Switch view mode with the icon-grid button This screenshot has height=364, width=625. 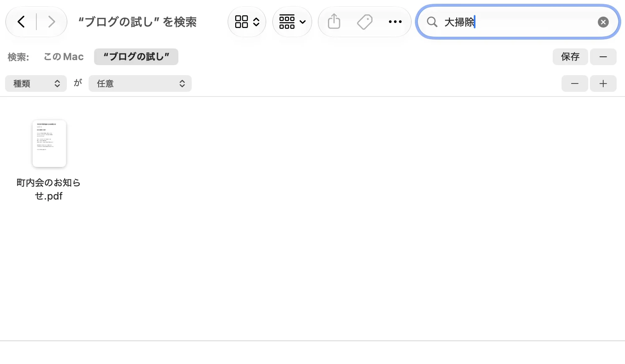point(247,22)
